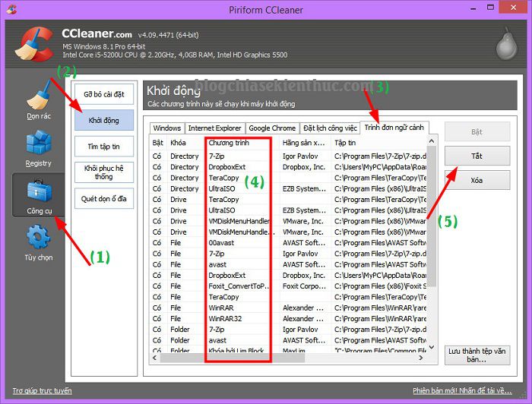Select the Drive TeraCopy row
This screenshot has height=404, width=532.
tap(288, 200)
